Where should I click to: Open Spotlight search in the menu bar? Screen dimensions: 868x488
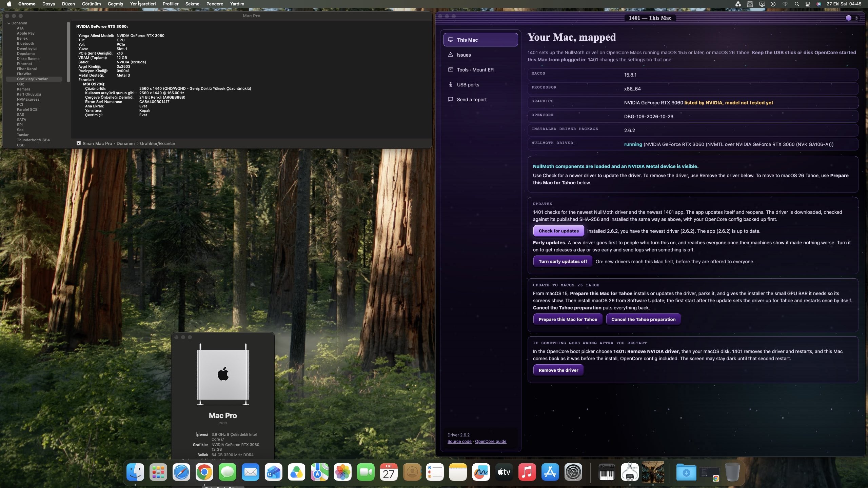pos(797,4)
